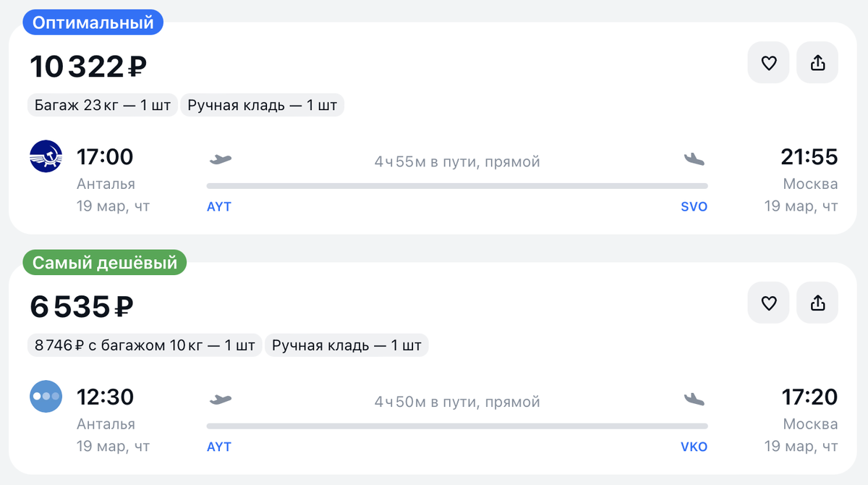Screen dimensions: 868x485
Task: Click the Ручная кладь tag on cheapest flight
Action: coord(346,345)
